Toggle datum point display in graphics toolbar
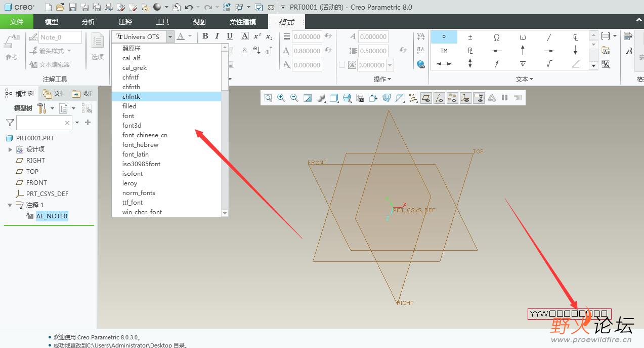 pos(452,98)
